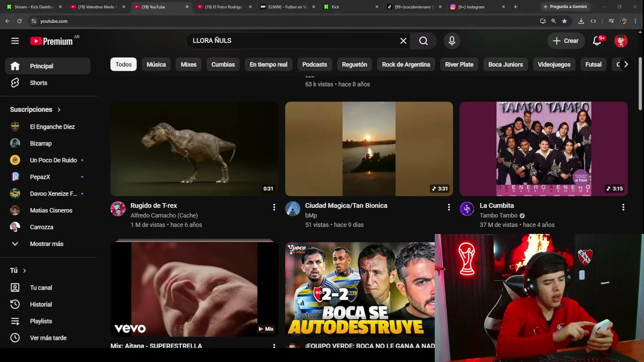Image resolution: width=644 pixels, height=362 pixels.
Task: Open the Aitana SUPERESTRELLA mix thumbnail
Action: [x=194, y=289]
